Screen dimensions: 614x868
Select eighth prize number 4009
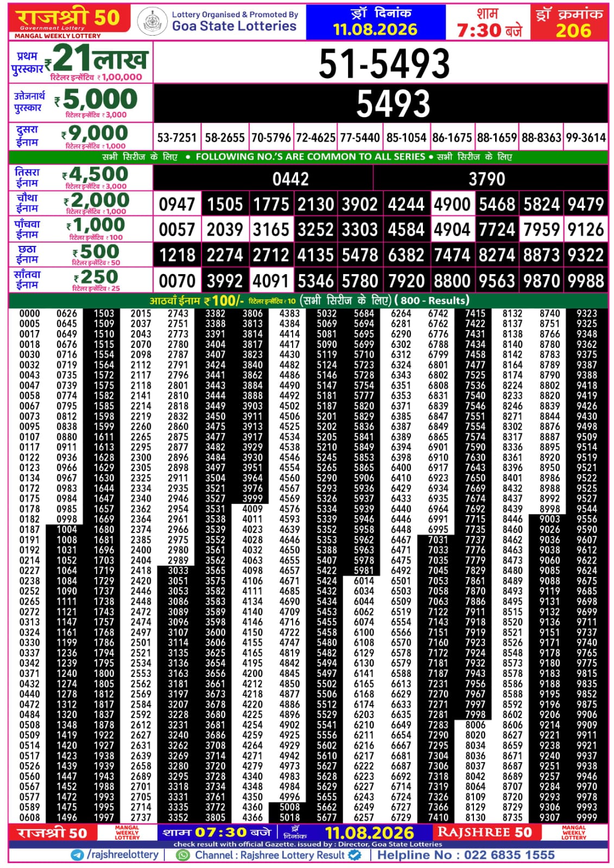coord(252,509)
